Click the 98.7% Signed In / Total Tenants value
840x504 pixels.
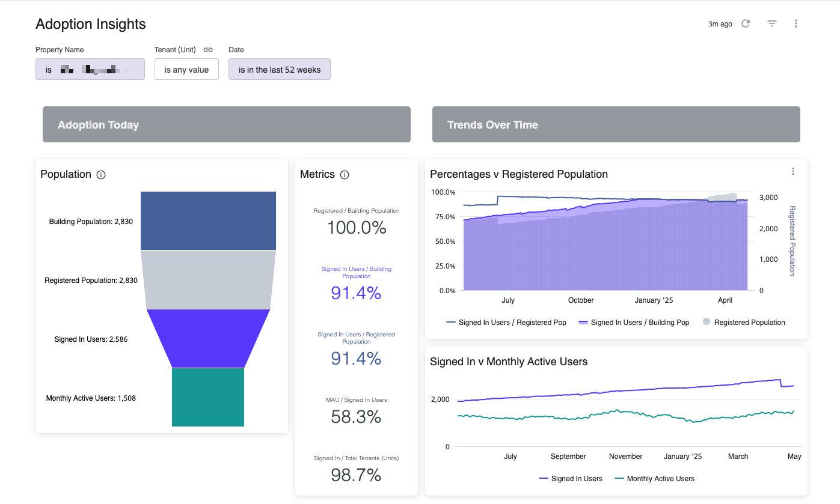tap(356, 475)
